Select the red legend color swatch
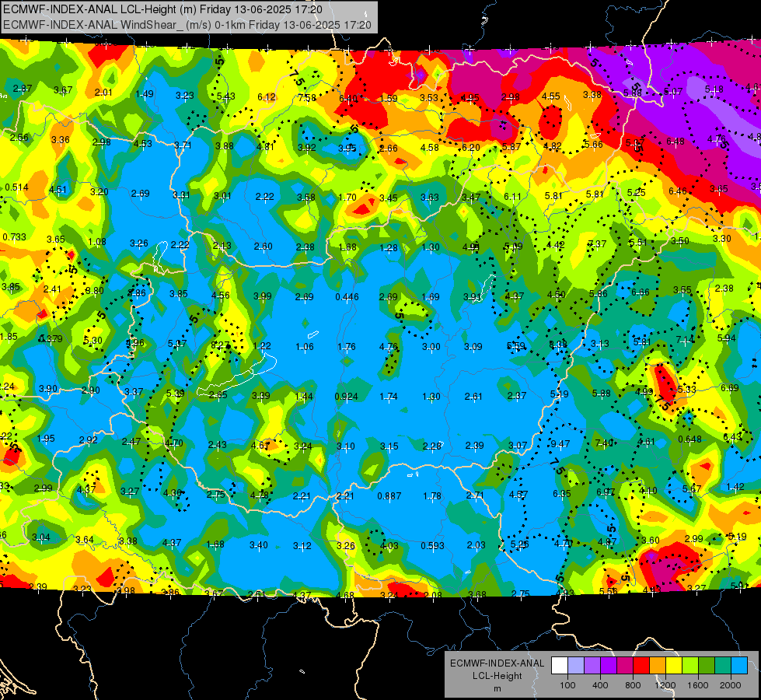The image size is (761, 700). pyautogui.click(x=641, y=666)
